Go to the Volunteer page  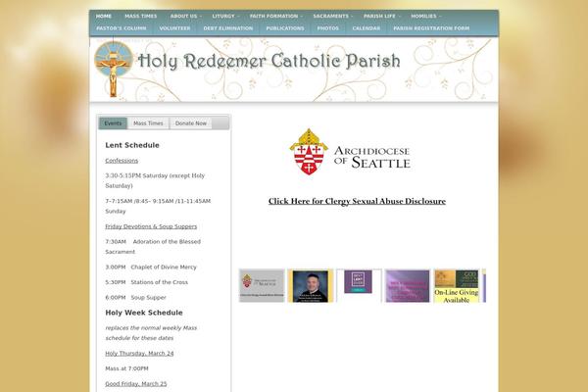click(x=174, y=28)
